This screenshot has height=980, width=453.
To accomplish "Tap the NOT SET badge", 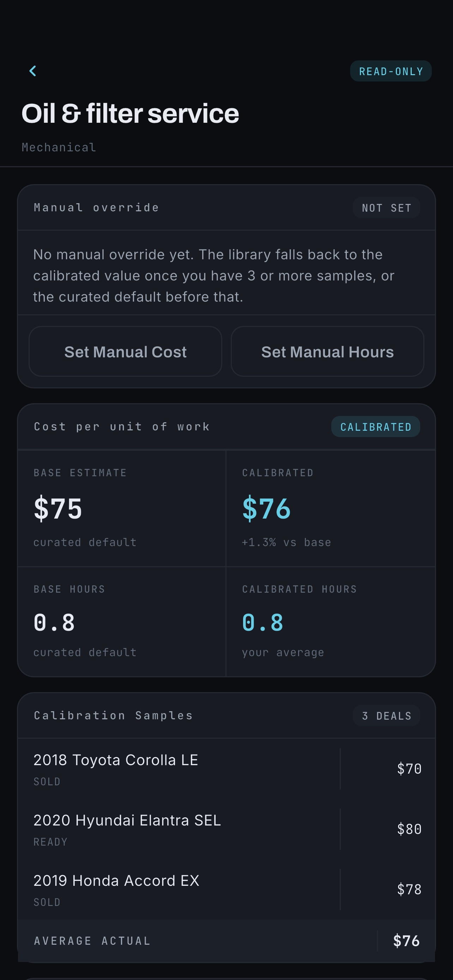I will click(386, 208).
